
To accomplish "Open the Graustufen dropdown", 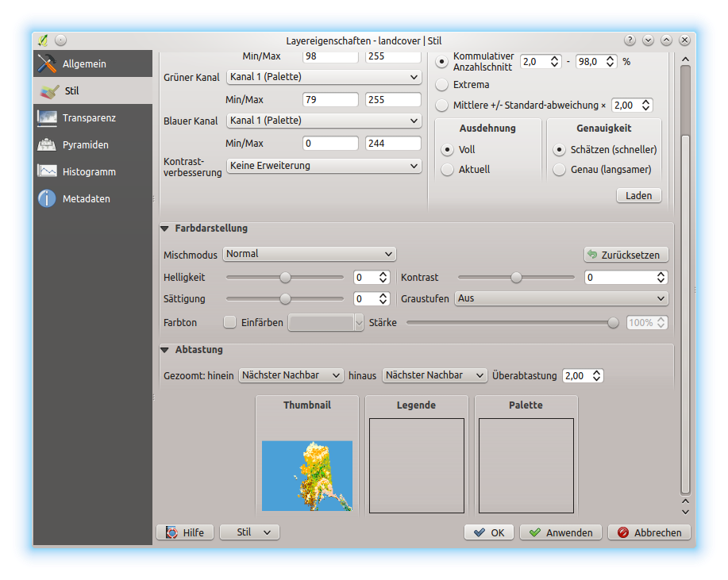I will tap(561, 298).
